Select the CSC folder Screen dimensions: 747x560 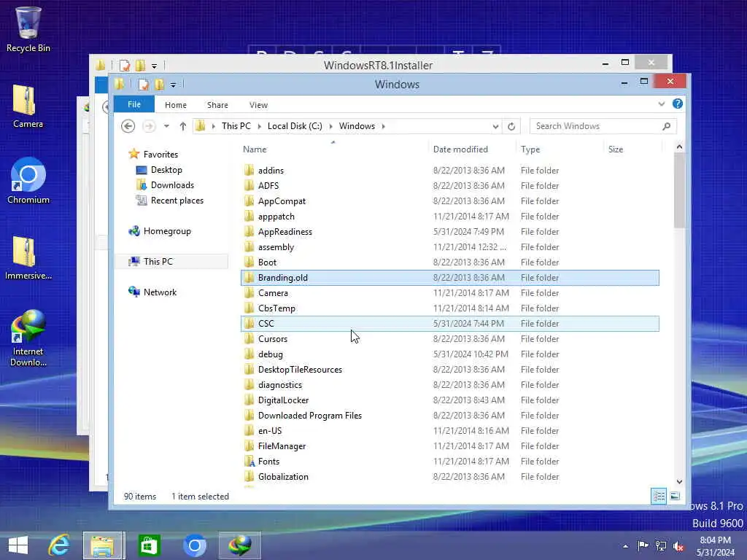pos(449,323)
